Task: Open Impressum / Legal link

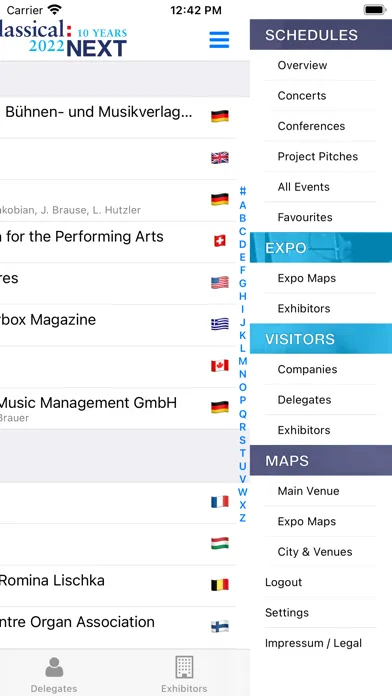Action: tap(313, 643)
